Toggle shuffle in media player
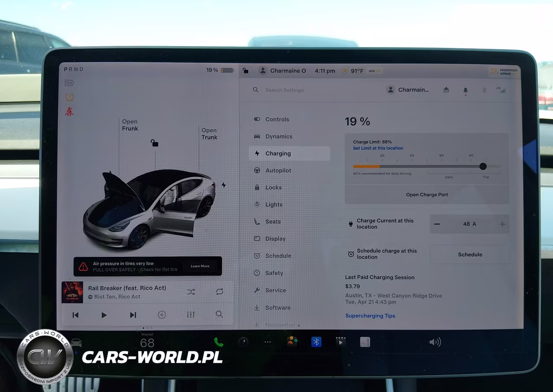553x392 pixels. (191, 292)
